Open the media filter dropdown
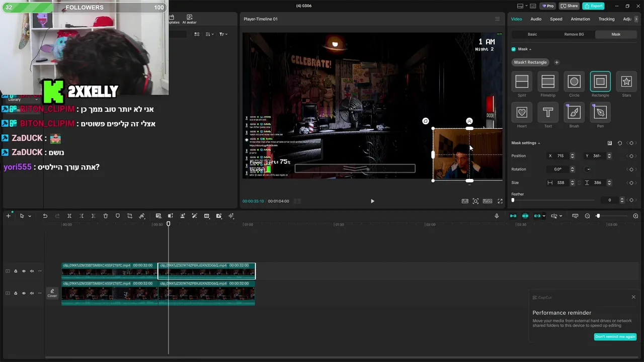Viewport: 644px width, 362px height. click(223, 34)
